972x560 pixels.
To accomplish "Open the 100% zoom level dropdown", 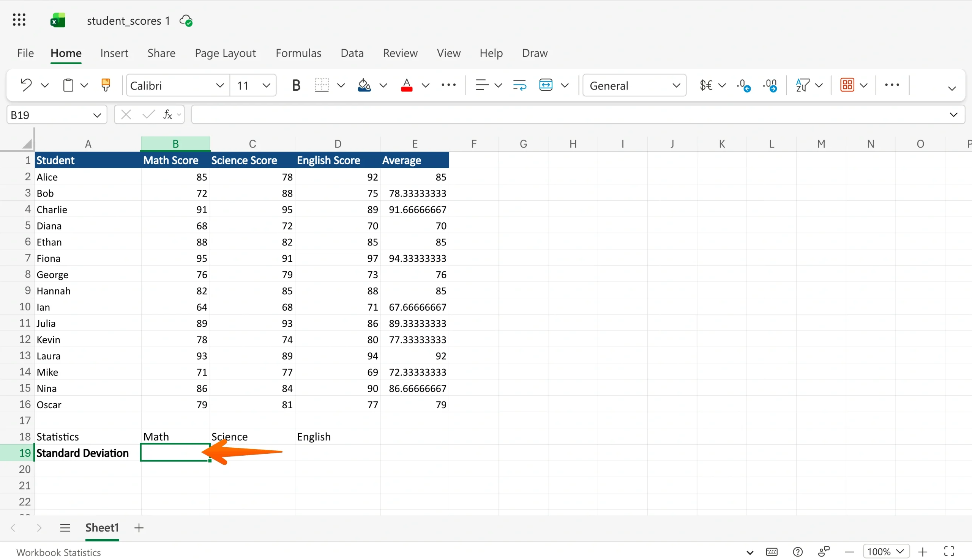I will (x=886, y=552).
